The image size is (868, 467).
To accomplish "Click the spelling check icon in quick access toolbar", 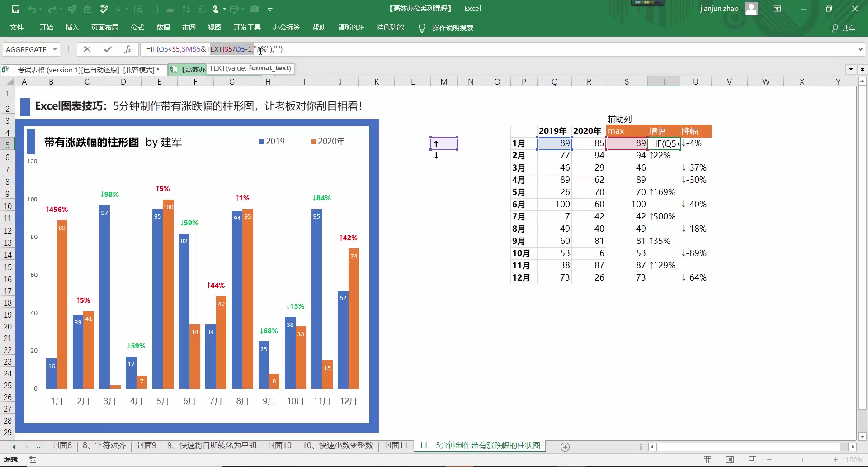I will [104, 9].
